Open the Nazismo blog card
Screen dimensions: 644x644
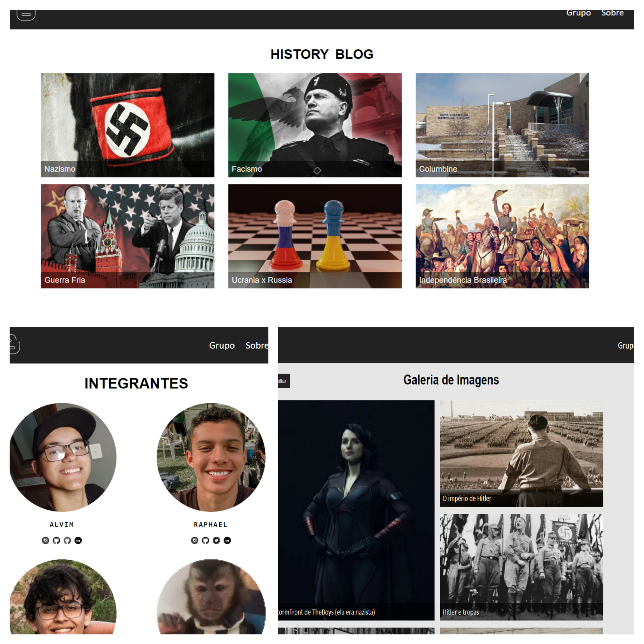click(x=128, y=125)
